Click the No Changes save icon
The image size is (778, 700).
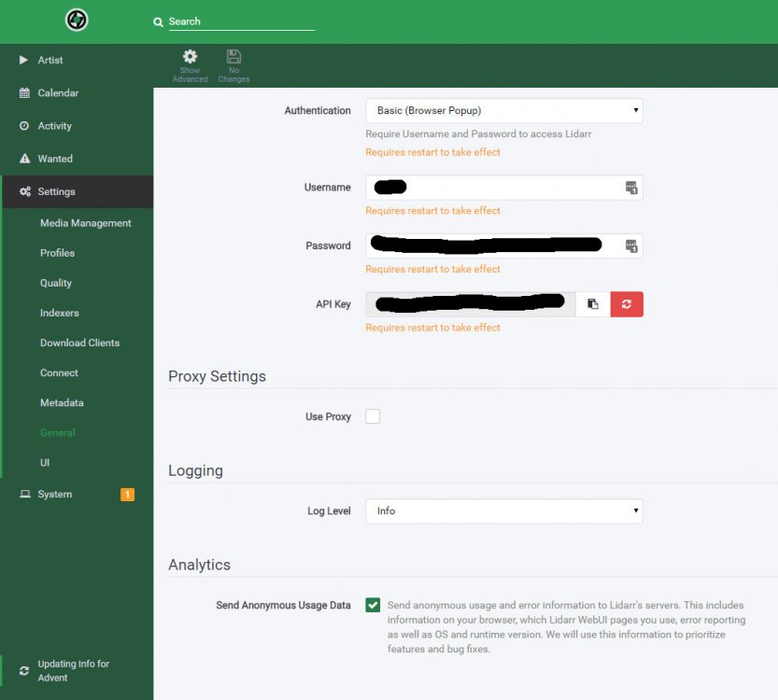point(233,56)
